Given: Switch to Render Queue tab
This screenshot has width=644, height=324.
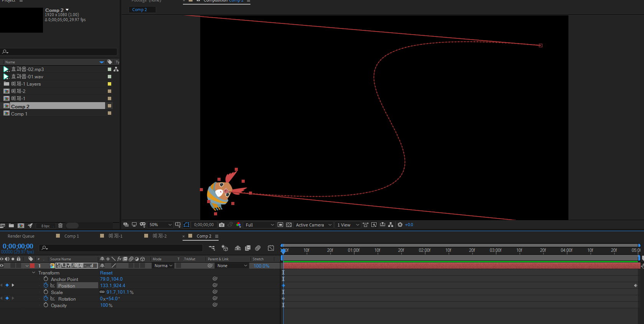Looking at the screenshot, I should [21, 236].
